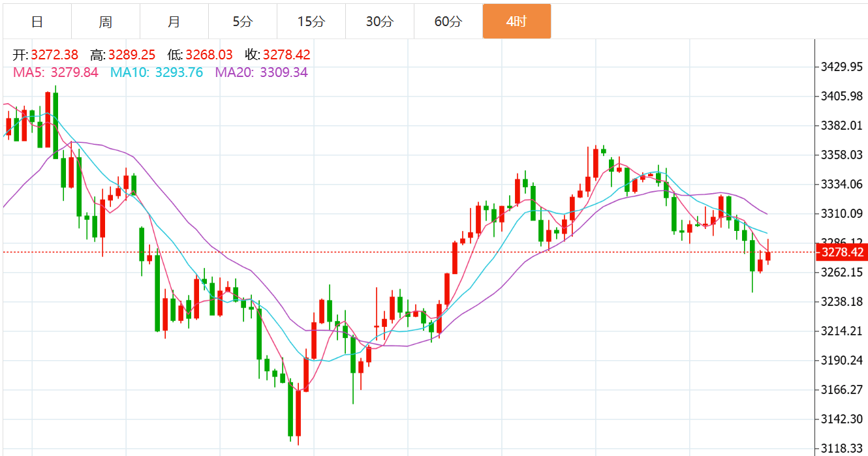This screenshot has width=868, height=456.
Task: Select the 30分 interval tab
Action: 380,22
